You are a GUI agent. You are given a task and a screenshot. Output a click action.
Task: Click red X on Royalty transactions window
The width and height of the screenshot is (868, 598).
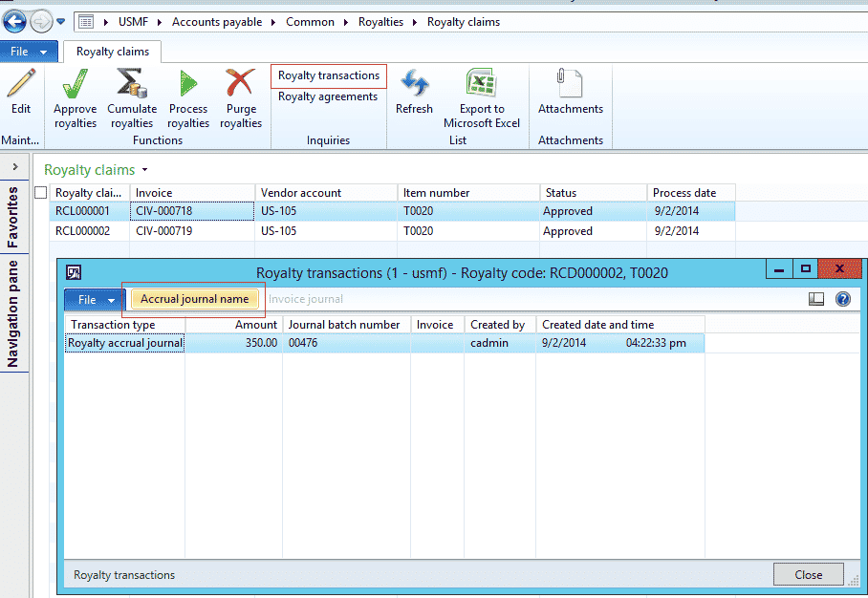pyautogui.click(x=839, y=269)
